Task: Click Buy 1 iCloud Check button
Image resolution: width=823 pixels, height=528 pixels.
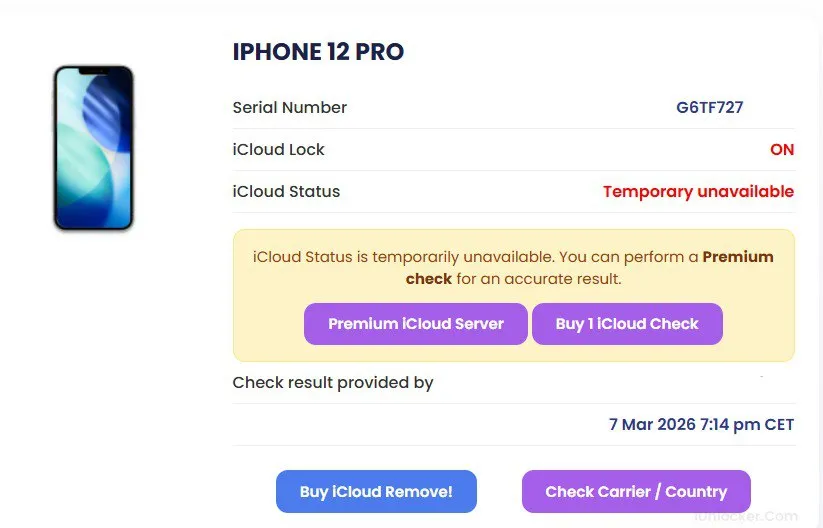Action: click(627, 324)
